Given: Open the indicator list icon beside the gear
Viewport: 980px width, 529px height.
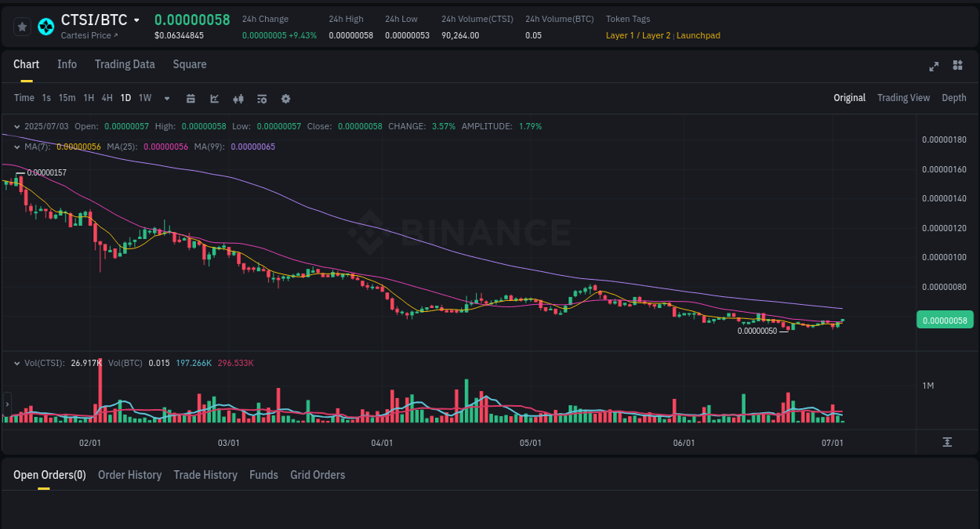Looking at the screenshot, I should pos(262,99).
